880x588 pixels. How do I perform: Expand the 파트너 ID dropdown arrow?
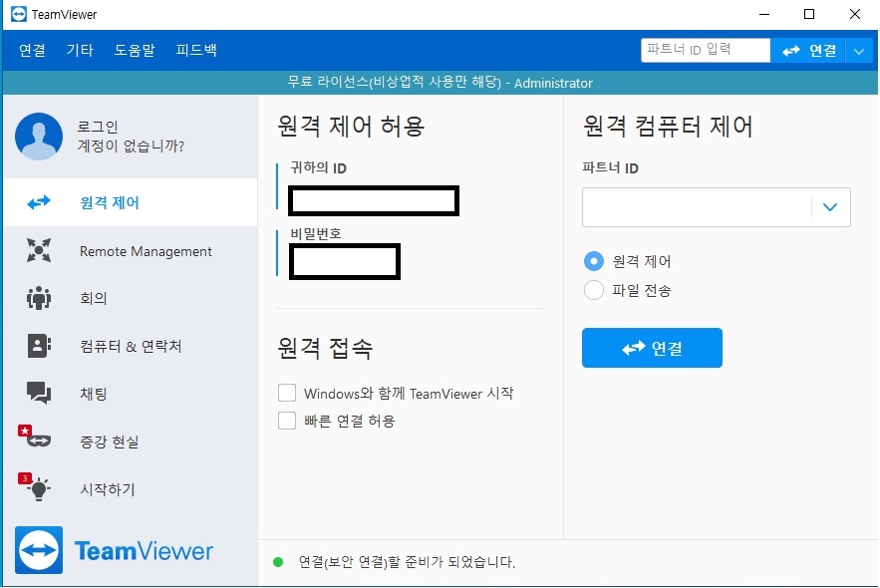coord(830,207)
